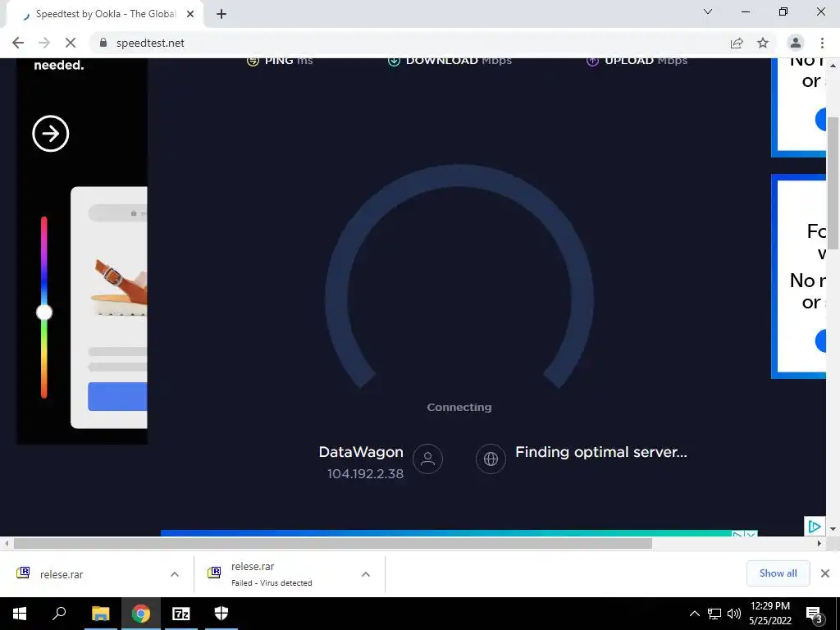840x630 pixels.
Task: Click the failed relese.rar download item
Action: coord(272,573)
